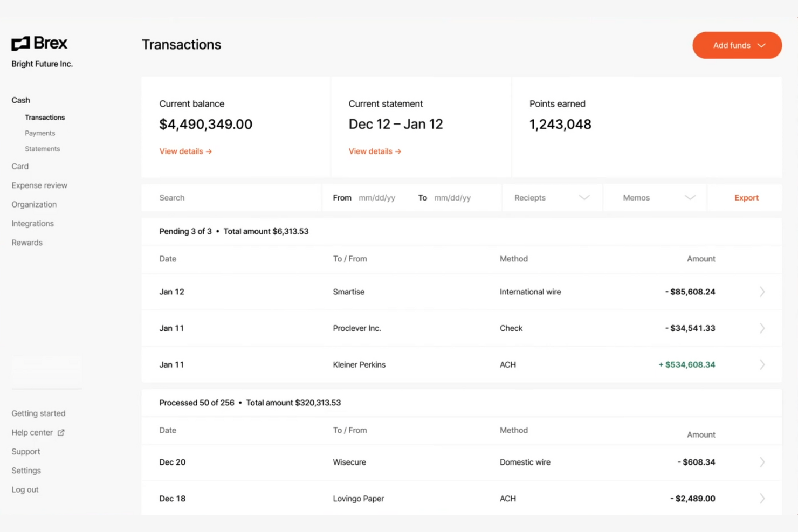Click the Brex logo icon
The image size is (798, 532).
coord(20,43)
